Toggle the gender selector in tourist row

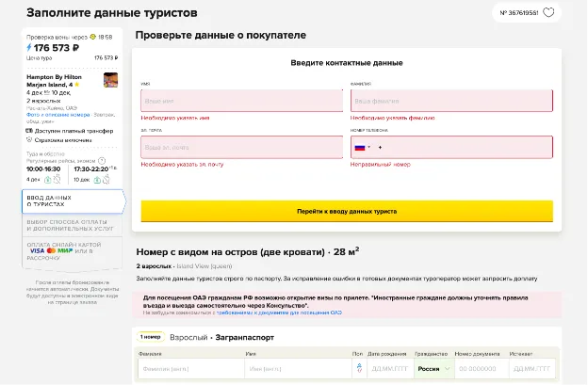coord(356,370)
